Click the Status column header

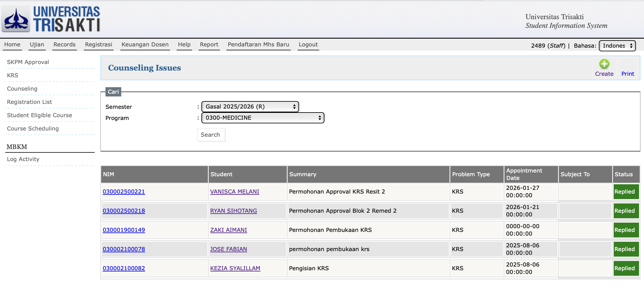pos(624,174)
